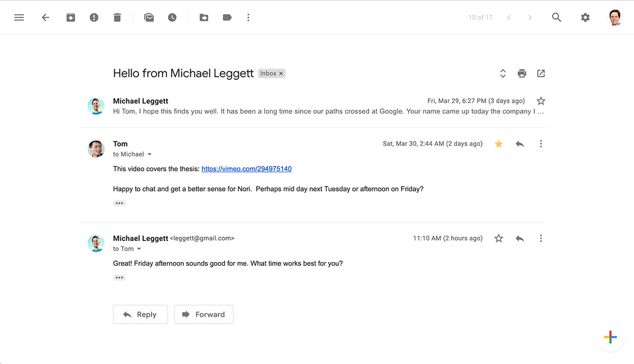Open the toolbar's more options menu
Viewport: 634px width, 364px height.
(x=248, y=17)
